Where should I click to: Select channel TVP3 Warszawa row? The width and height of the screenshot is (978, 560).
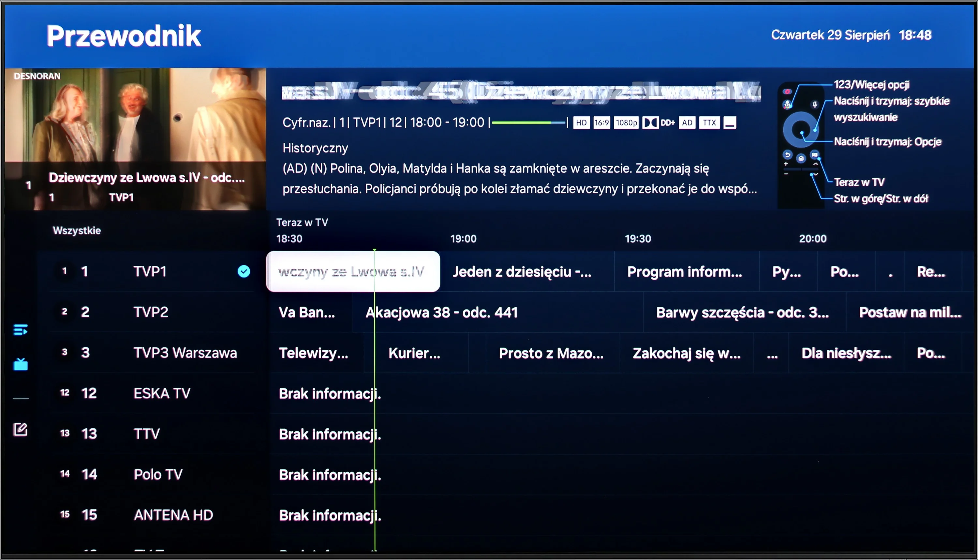pos(152,353)
